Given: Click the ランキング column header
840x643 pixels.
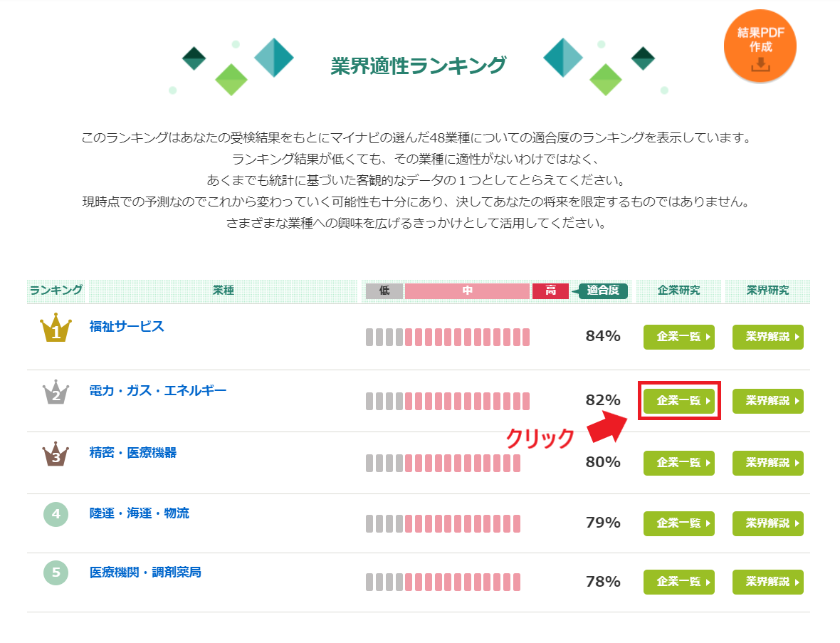Looking at the screenshot, I should 56,291.
